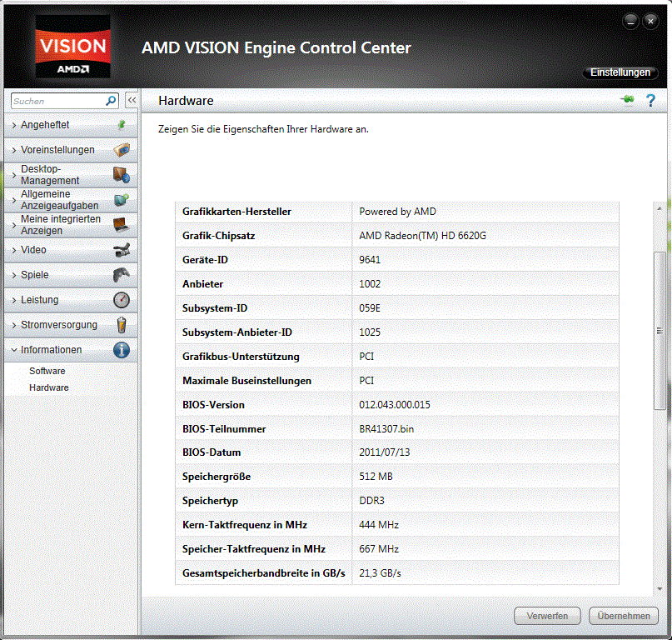Click the Verwerfen button

point(547,616)
